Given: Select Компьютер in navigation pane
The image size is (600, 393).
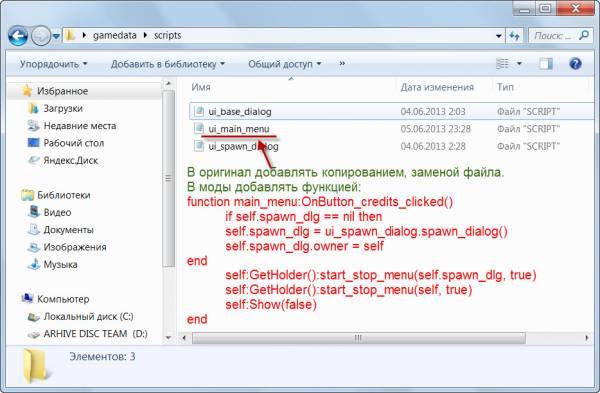Looking at the screenshot, I should pos(63,299).
